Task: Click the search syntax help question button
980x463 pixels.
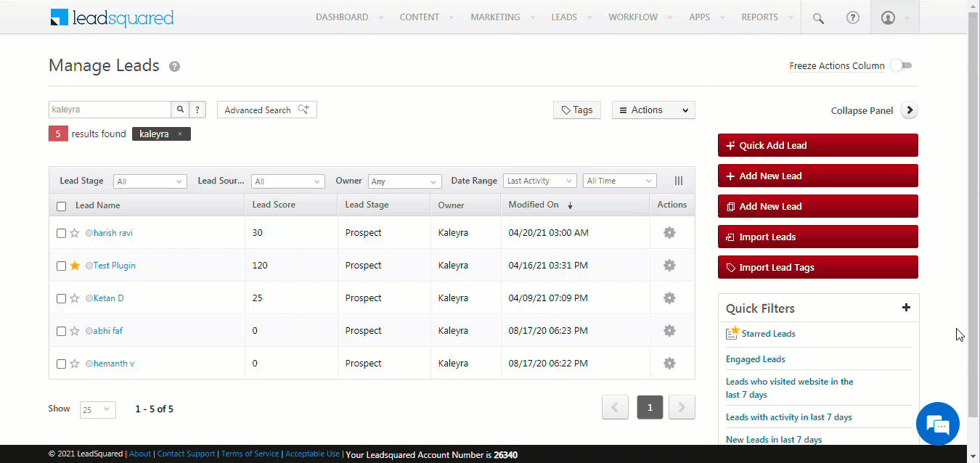Action: coord(197,110)
